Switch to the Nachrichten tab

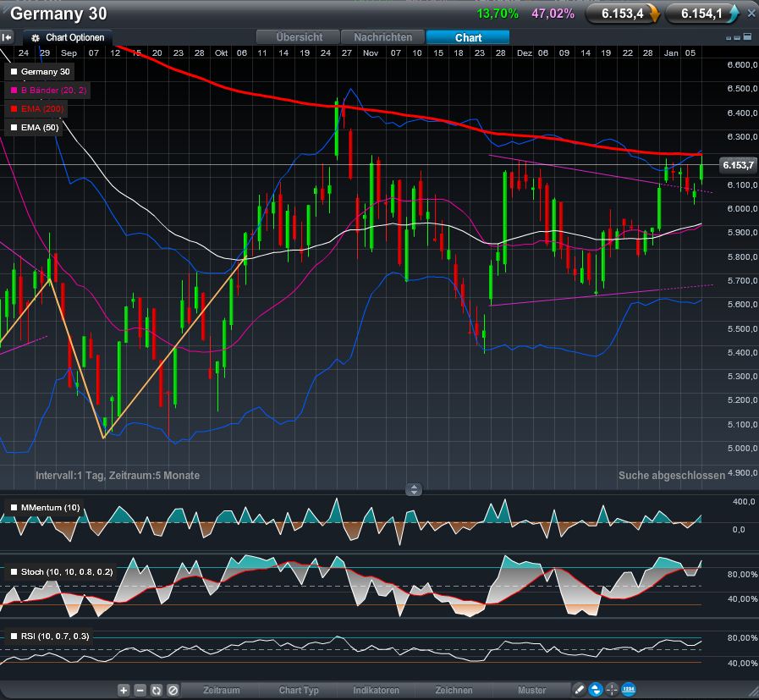[x=383, y=37]
